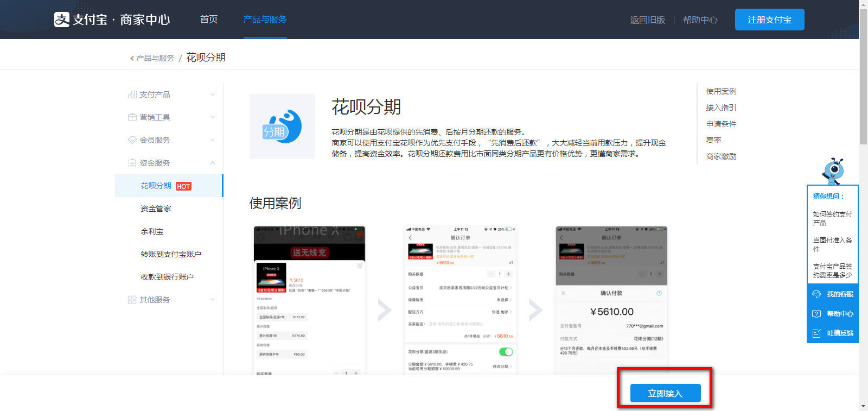Select 资金管家 in the sidebar

[x=156, y=208]
